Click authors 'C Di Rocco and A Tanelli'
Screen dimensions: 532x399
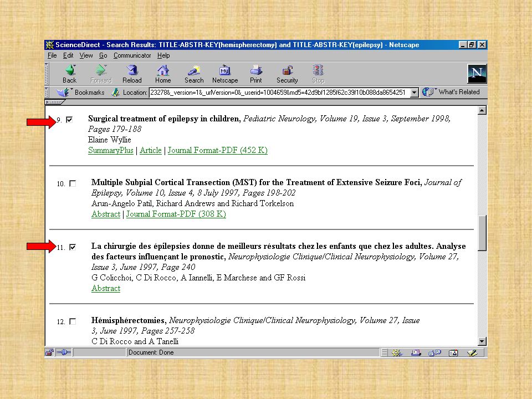point(135,341)
